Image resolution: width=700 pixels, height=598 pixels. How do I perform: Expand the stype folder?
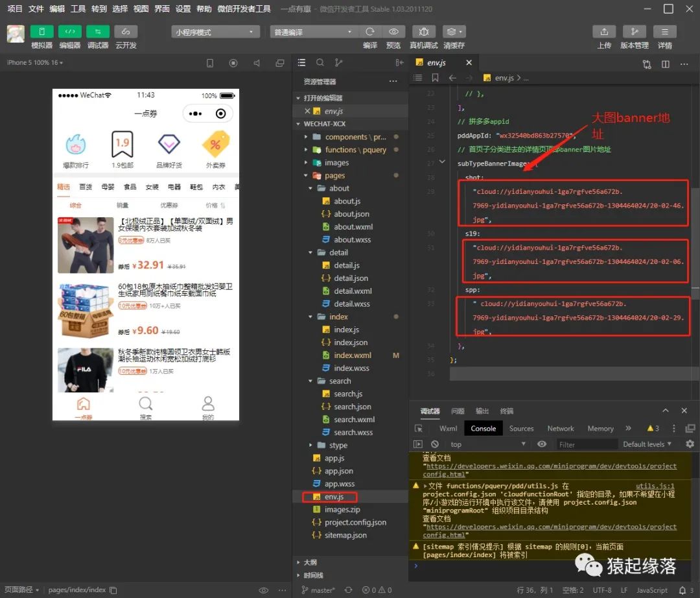(x=310, y=446)
